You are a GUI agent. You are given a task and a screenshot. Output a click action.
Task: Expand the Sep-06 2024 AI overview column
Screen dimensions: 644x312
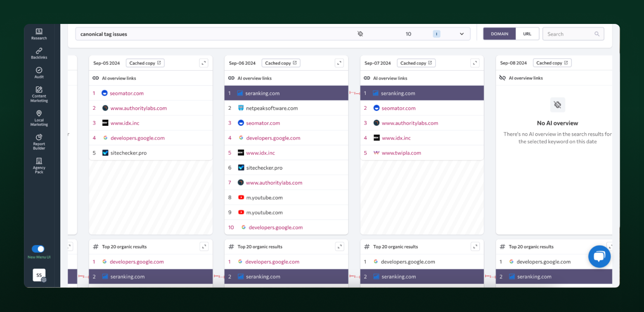(339, 63)
